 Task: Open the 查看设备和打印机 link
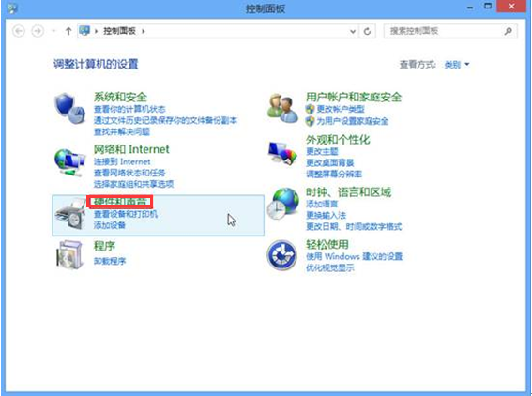tap(126, 214)
